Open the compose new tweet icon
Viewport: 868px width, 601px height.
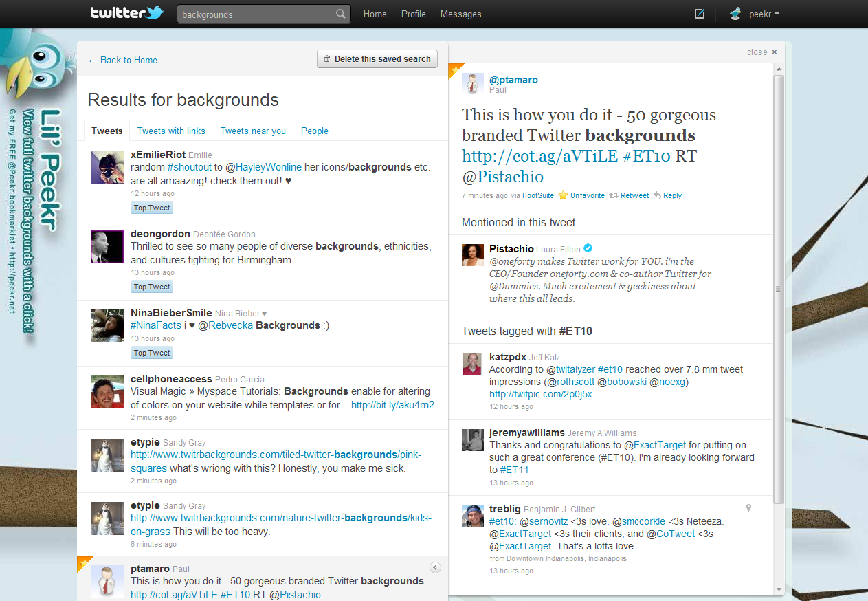point(700,14)
